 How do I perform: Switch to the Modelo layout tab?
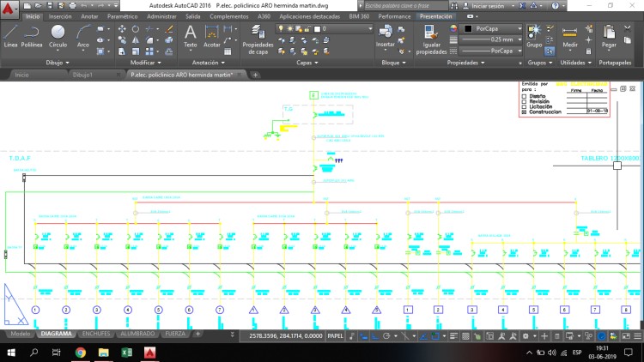(20, 334)
